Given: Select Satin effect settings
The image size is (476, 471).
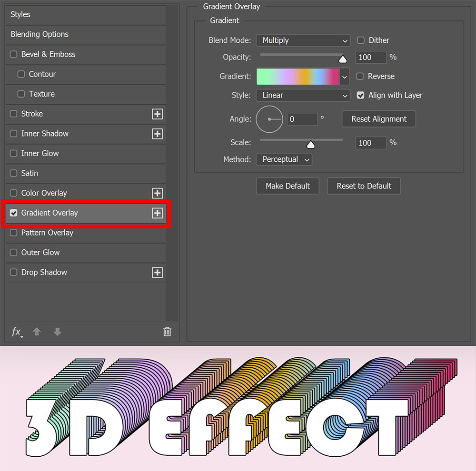Looking at the screenshot, I should 86,173.
